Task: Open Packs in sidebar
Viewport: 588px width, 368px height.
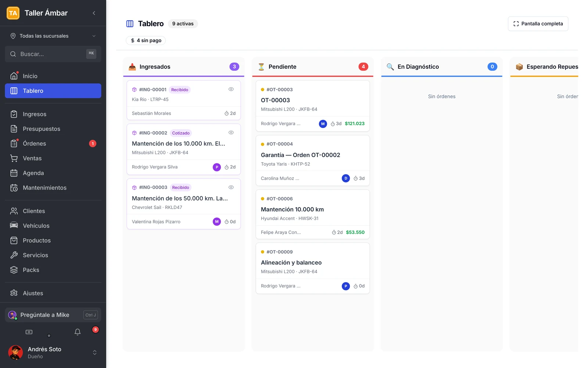Action: pyautogui.click(x=53, y=270)
